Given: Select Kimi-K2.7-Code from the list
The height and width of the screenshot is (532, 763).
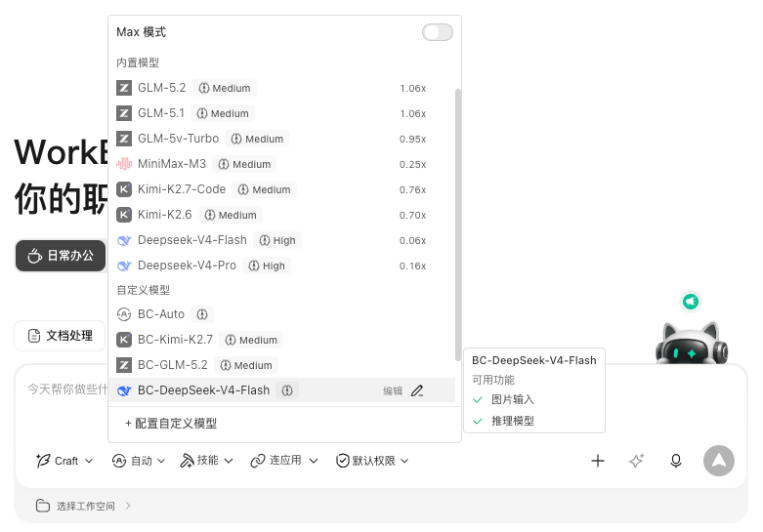Looking at the screenshot, I should (282, 189).
